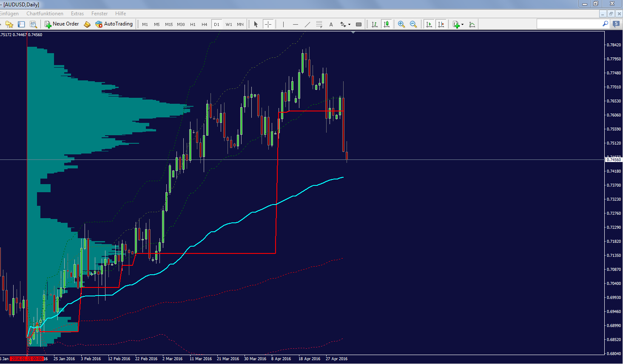Select the cursor arrow tool
The image size is (623, 364).
256,24
